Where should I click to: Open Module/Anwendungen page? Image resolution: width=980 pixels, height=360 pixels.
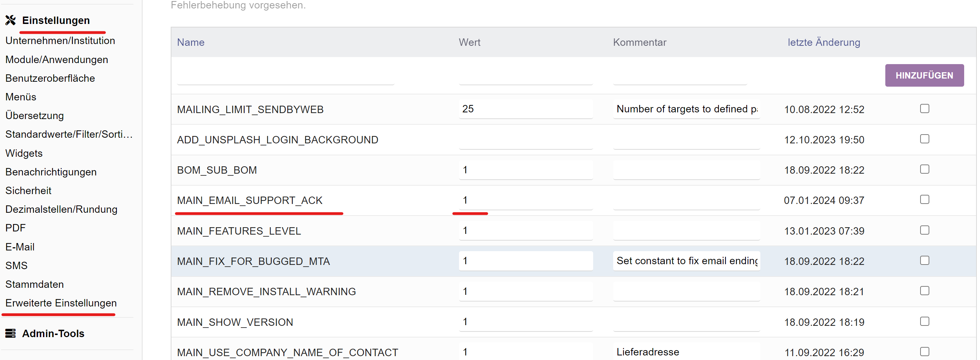(x=57, y=60)
